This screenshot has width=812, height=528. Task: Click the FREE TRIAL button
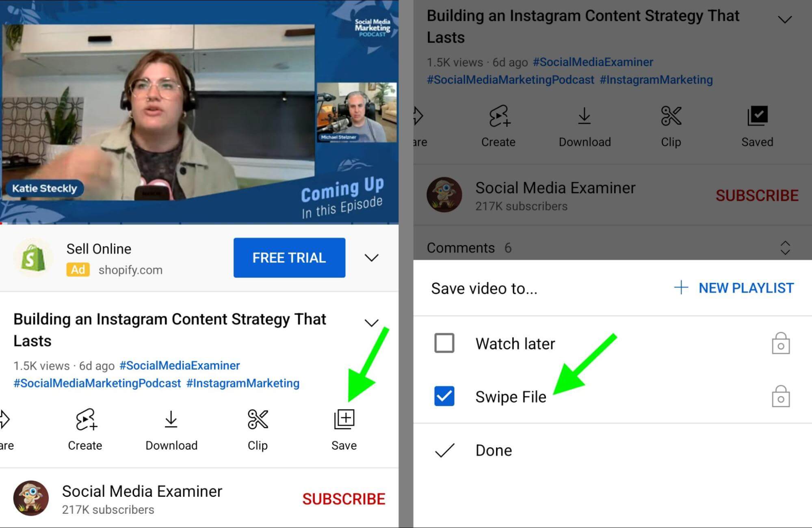(x=289, y=258)
